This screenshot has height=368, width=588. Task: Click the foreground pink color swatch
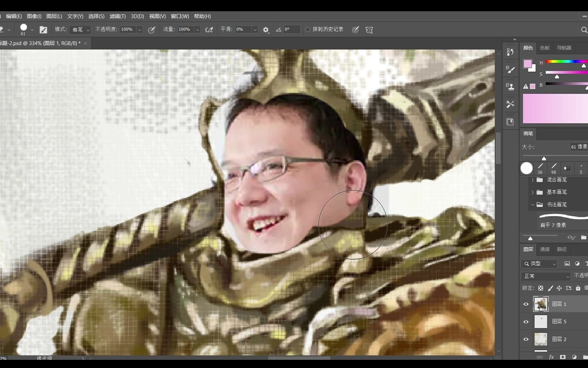[x=527, y=64]
